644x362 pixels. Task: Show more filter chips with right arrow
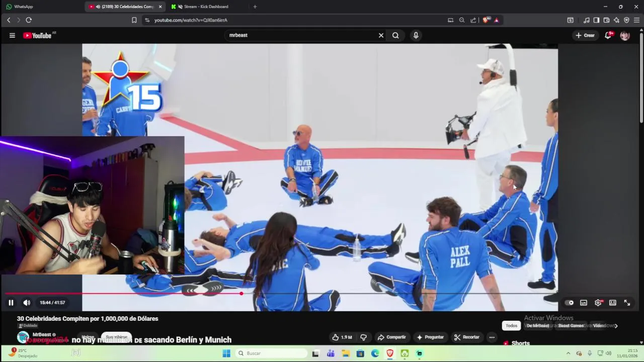click(616, 326)
